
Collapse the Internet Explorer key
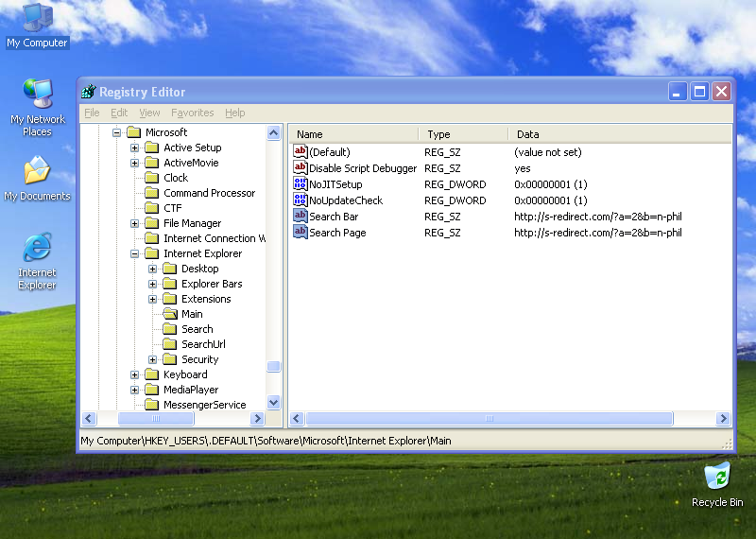point(134,253)
